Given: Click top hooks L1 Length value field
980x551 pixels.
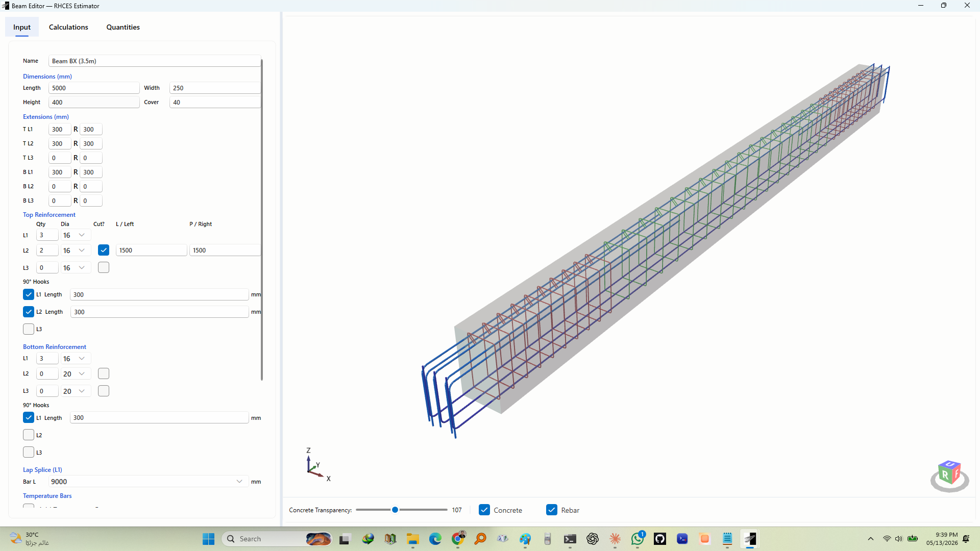Looking at the screenshot, I should [159, 294].
